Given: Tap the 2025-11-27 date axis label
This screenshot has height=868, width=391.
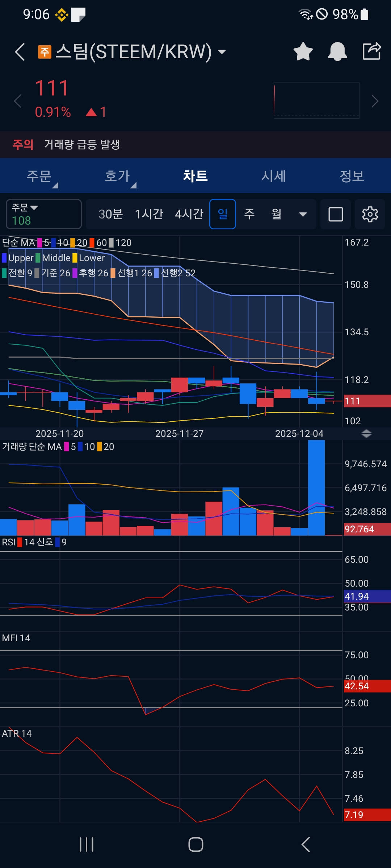Looking at the screenshot, I should [179, 434].
